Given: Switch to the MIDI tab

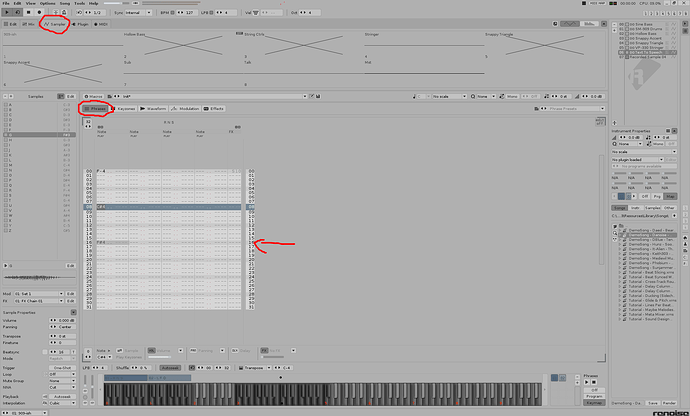Looking at the screenshot, I should [101, 24].
